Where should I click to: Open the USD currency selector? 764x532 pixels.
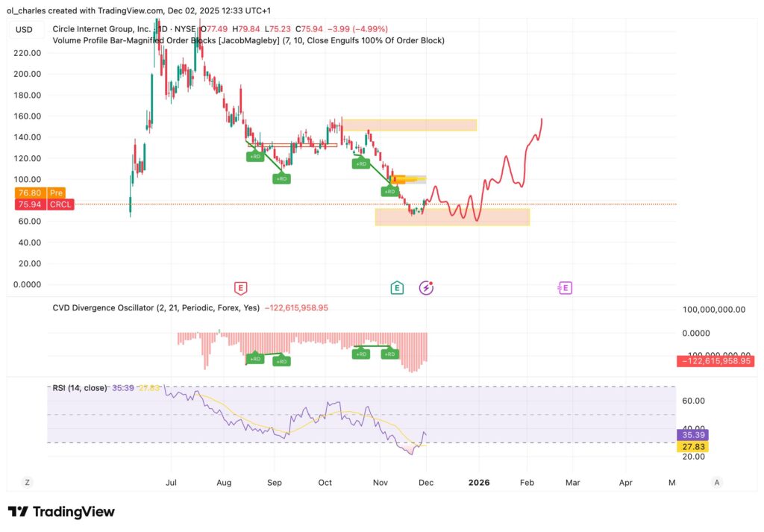click(x=25, y=29)
